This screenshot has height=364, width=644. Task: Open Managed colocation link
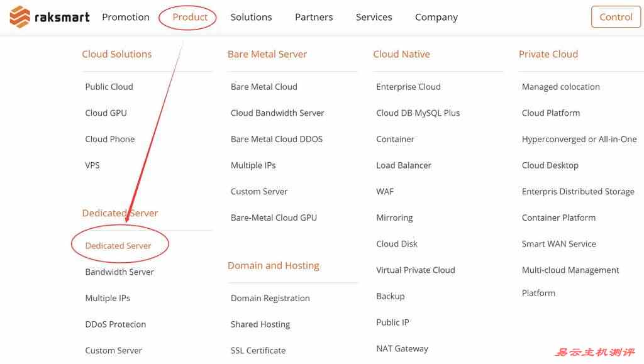point(560,87)
